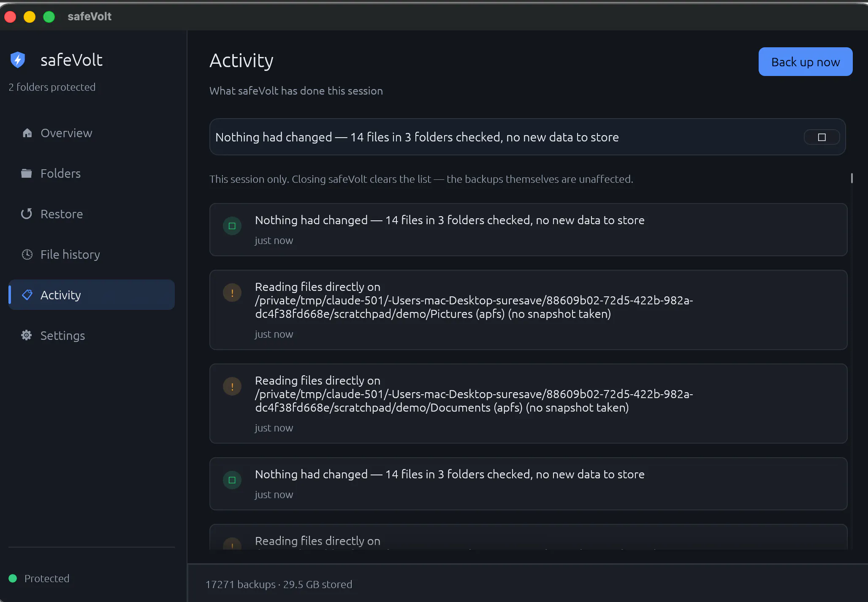The width and height of the screenshot is (868, 602).
Task: Open the Folders section
Action: (92, 174)
